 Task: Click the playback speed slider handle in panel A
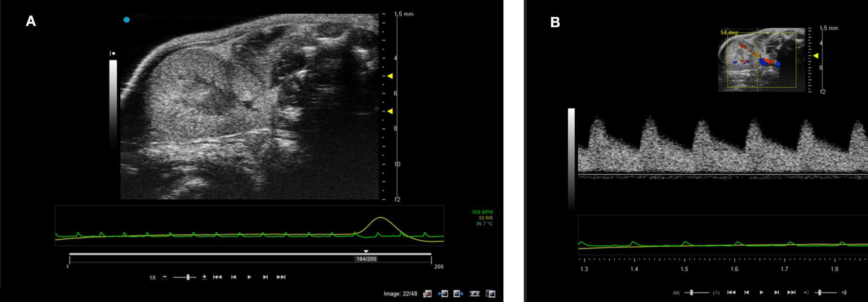coord(188,277)
